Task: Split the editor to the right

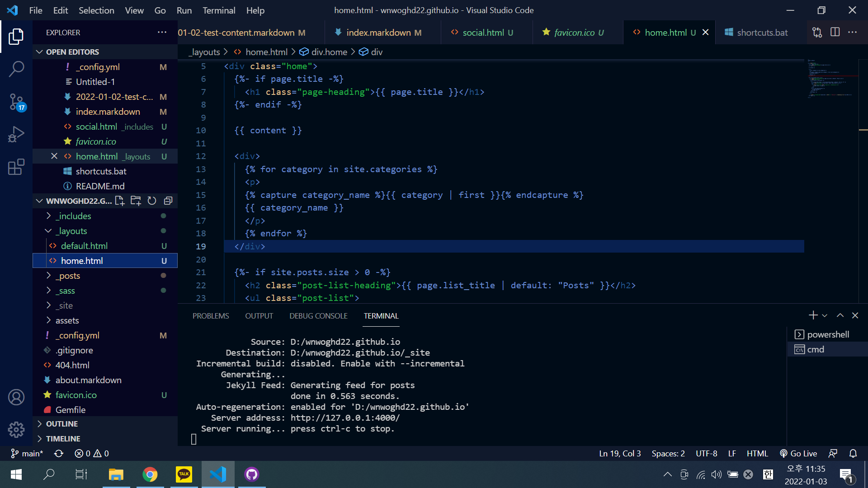Action: [x=835, y=33]
